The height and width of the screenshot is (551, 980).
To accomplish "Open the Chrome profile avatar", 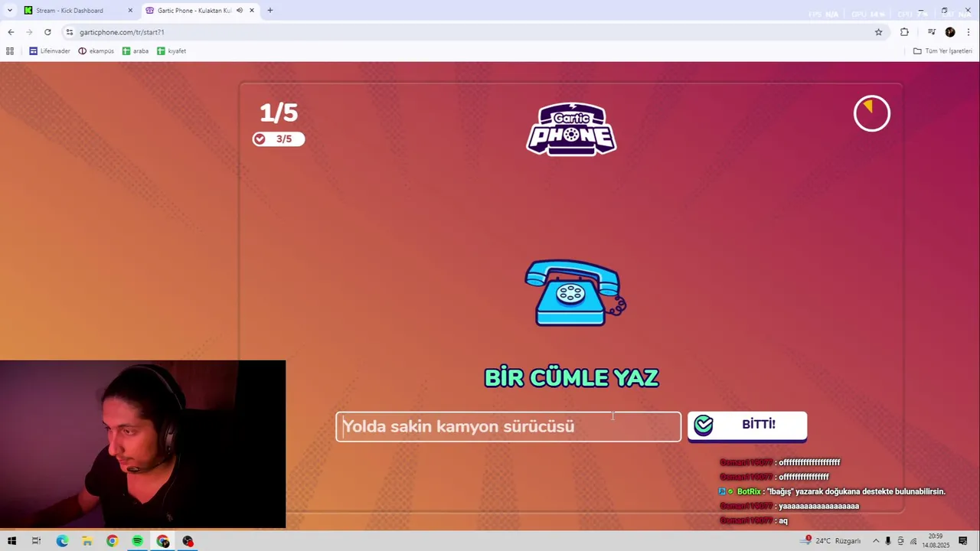I will (950, 32).
